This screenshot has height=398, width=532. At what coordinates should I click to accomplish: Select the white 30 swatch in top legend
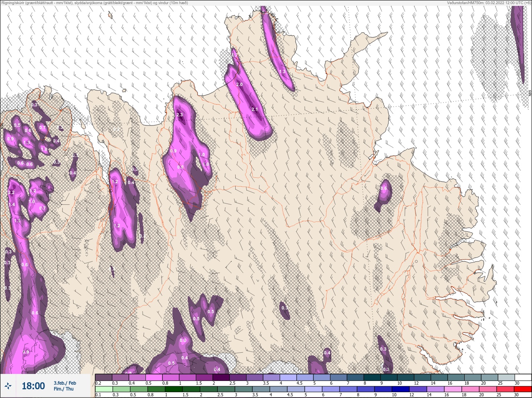pyautogui.click(x=522, y=377)
